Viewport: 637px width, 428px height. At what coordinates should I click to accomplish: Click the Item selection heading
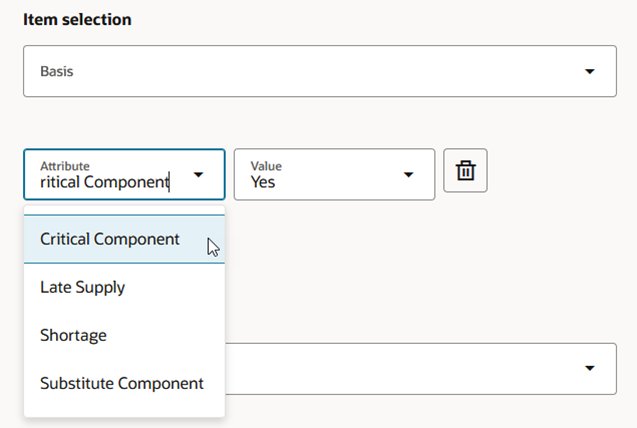pos(77,20)
